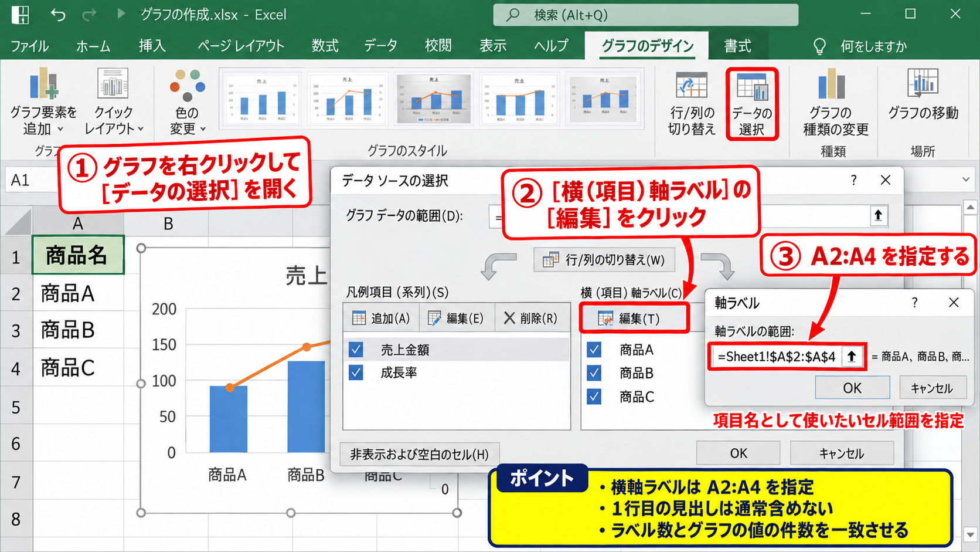Click help icon in データ ソースの選択 dialog
Image resolution: width=980 pixels, height=552 pixels.
[x=853, y=180]
